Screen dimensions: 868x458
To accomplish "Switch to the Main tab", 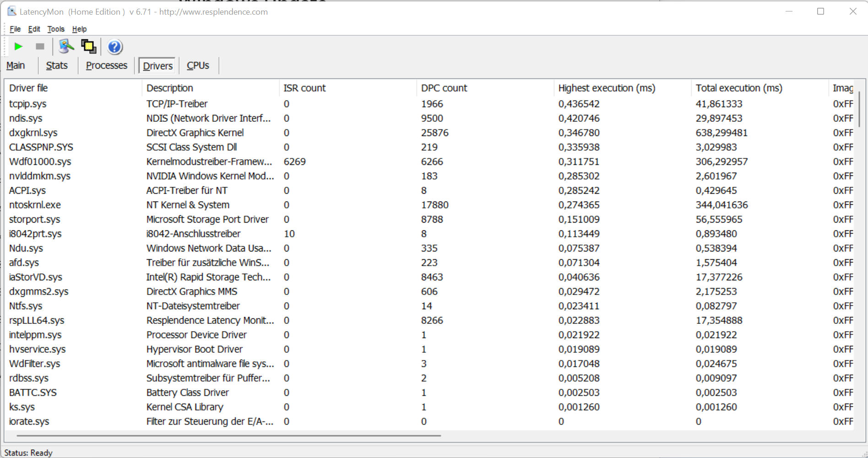I will pos(16,65).
